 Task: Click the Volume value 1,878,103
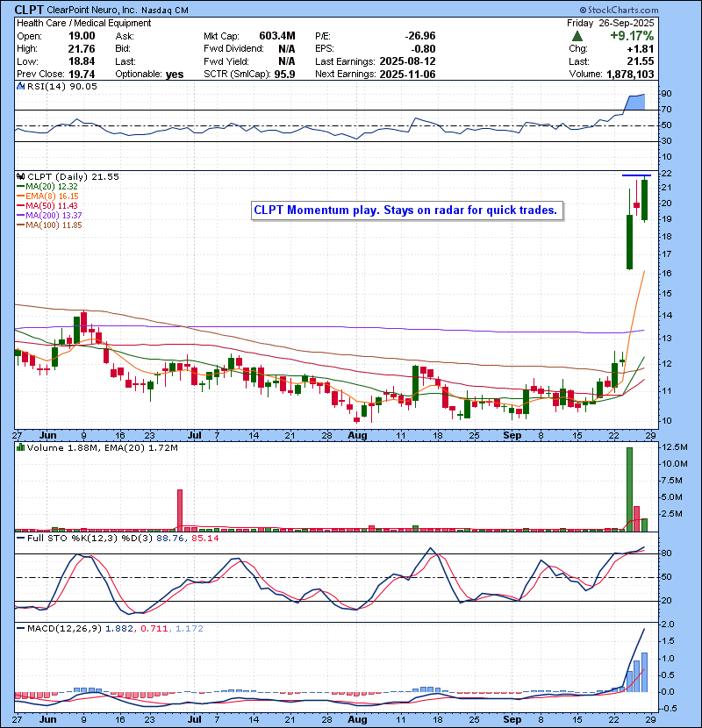(x=630, y=75)
